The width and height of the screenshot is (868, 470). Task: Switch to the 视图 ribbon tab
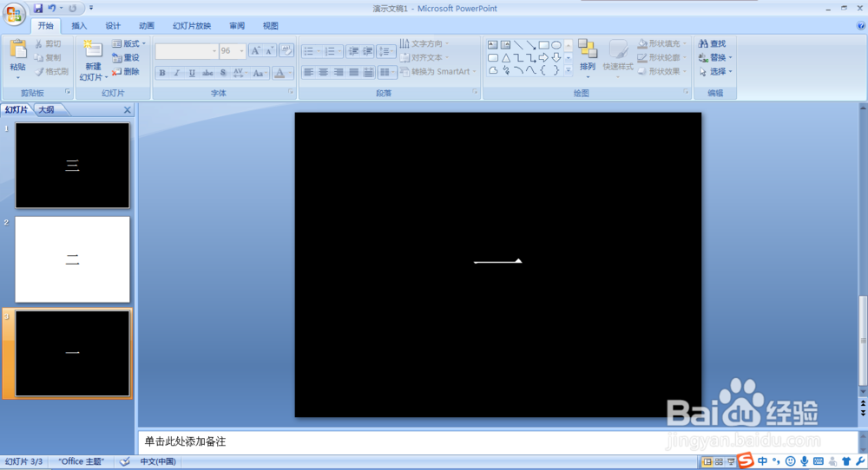pos(270,26)
